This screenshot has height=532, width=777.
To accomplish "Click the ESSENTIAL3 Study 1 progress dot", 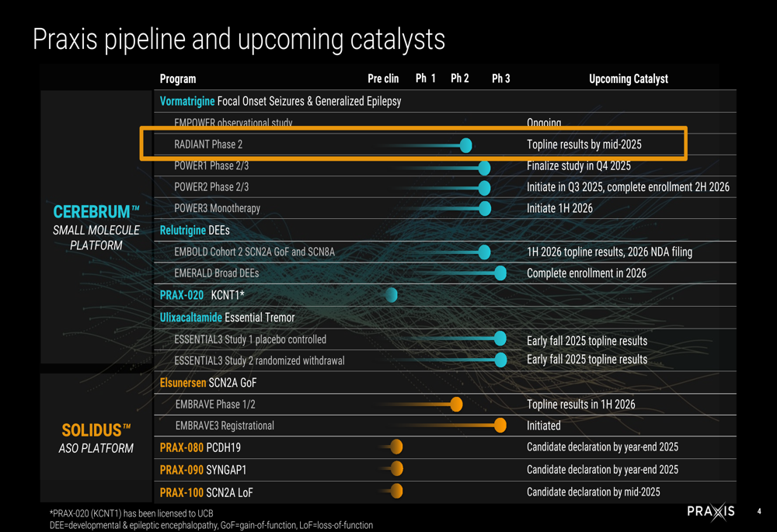I will (500, 339).
